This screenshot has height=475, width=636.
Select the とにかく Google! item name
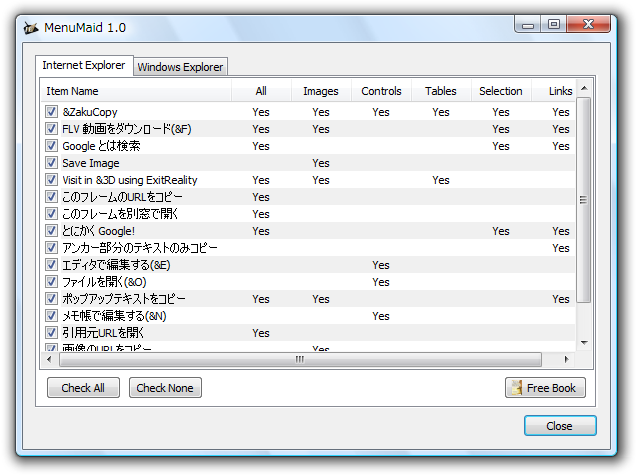[98, 231]
